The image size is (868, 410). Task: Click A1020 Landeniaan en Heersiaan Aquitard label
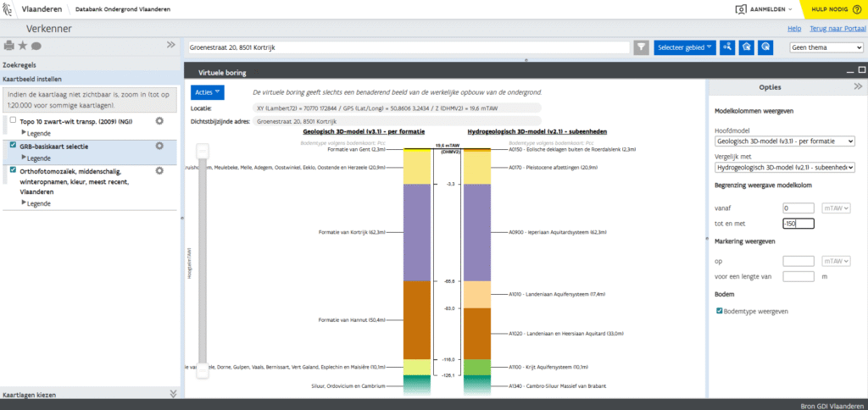[x=566, y=334]
